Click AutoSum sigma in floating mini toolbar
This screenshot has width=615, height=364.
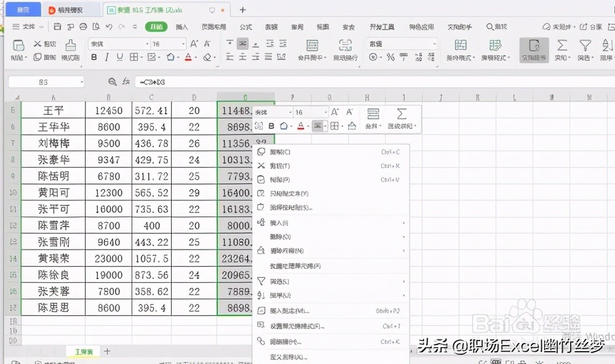point(401,114)
